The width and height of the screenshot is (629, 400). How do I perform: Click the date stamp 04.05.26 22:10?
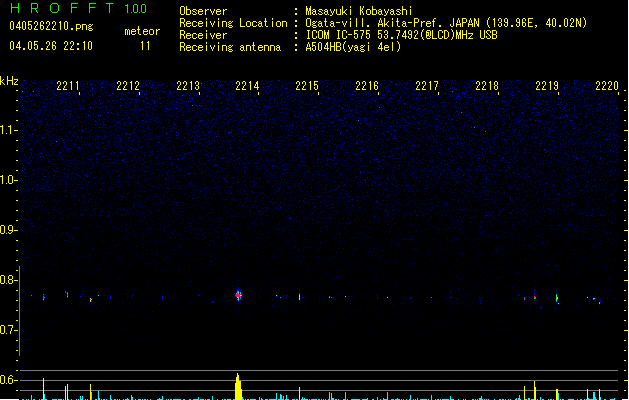click(x=50, y=46)
